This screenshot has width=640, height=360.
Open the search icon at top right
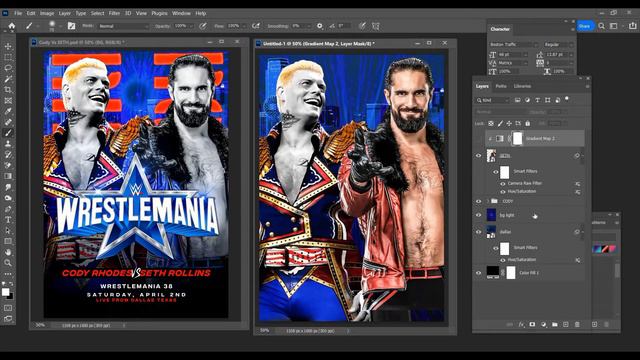pyautogui.click(x=602, y=26)
